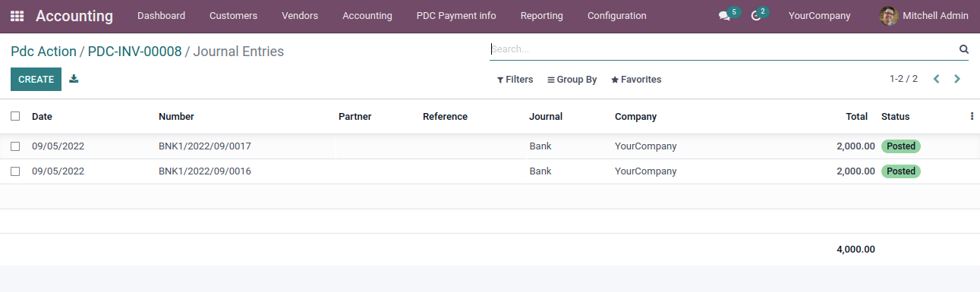Sort by Journal column header

point(546,117)
